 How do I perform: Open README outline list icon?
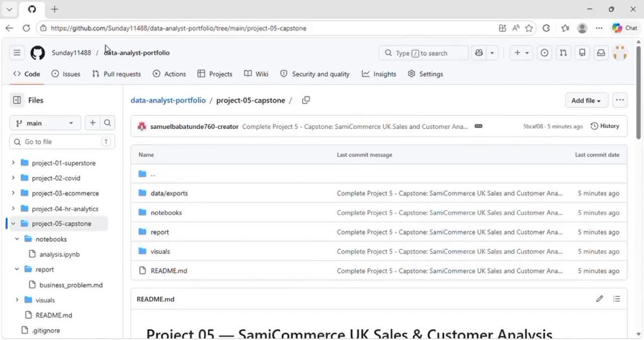(617, 299)
